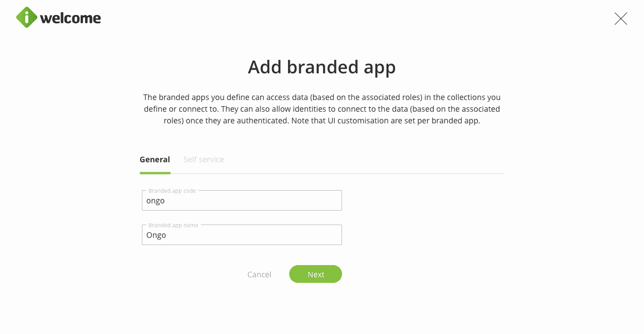This screenshot has width=644, height=334.
Task: Click the "Add branded app" heading
Action: tap(321, 67)
